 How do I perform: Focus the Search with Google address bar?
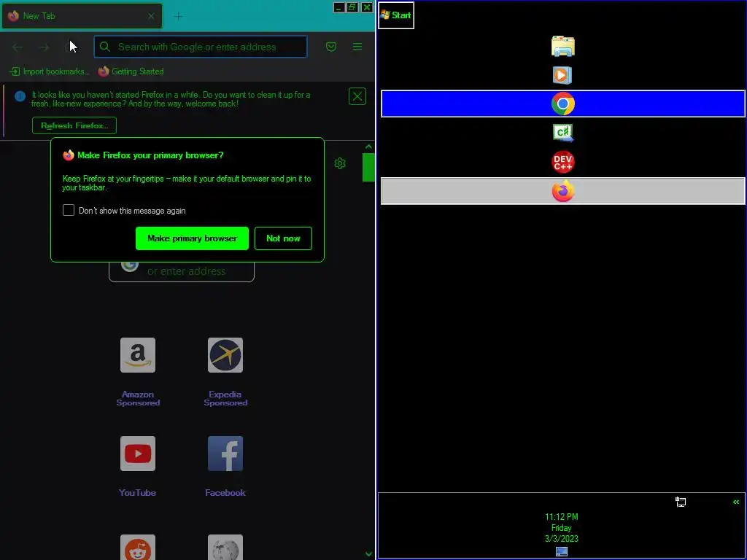tap(201, 47)
